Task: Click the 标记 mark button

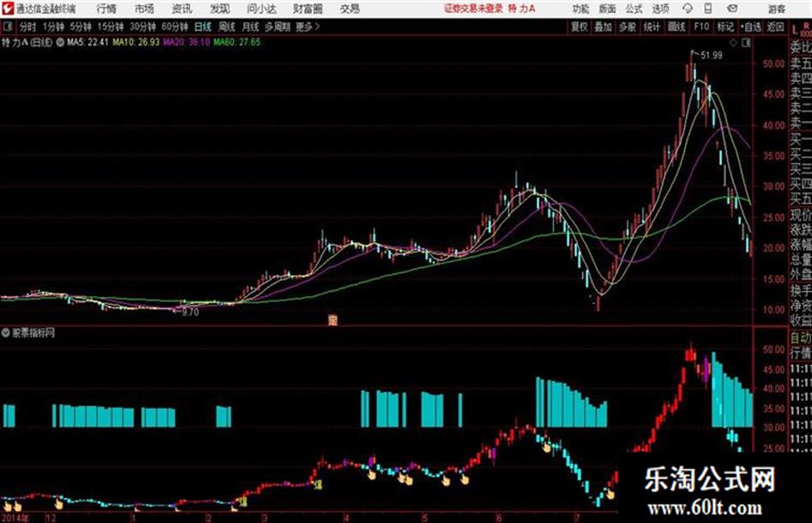Action: 725,27
